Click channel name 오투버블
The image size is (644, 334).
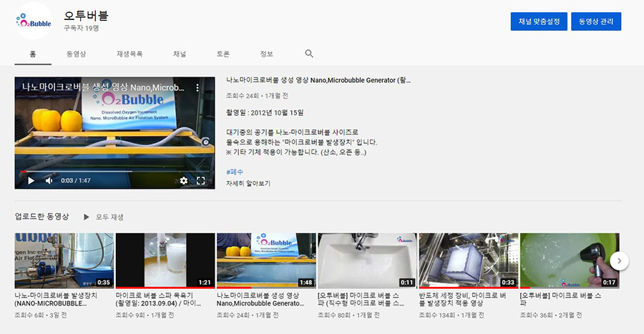pyautogui.click(x=86, y=16)
